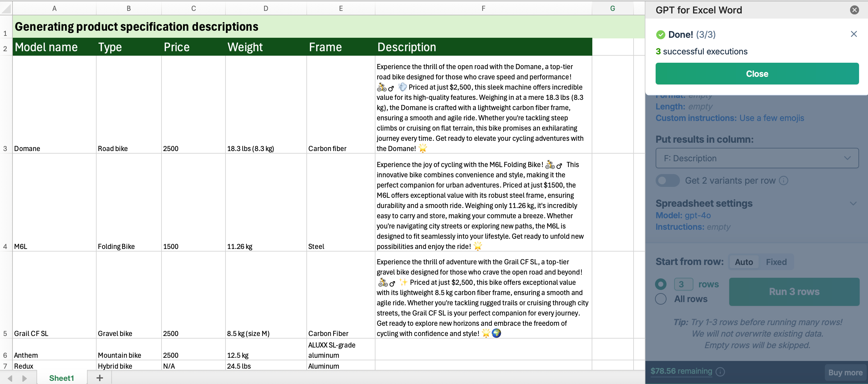Screen dimensions: 868x384
Task: Close the GPT for Excel Word pane
Action: tap(854, 10)
